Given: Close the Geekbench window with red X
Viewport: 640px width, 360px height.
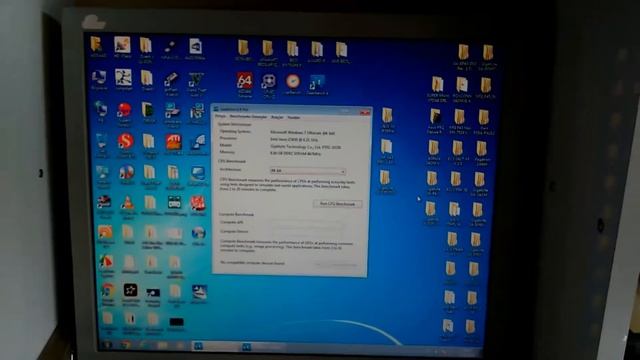Looking at the screenshot, I should coord(364,112).
